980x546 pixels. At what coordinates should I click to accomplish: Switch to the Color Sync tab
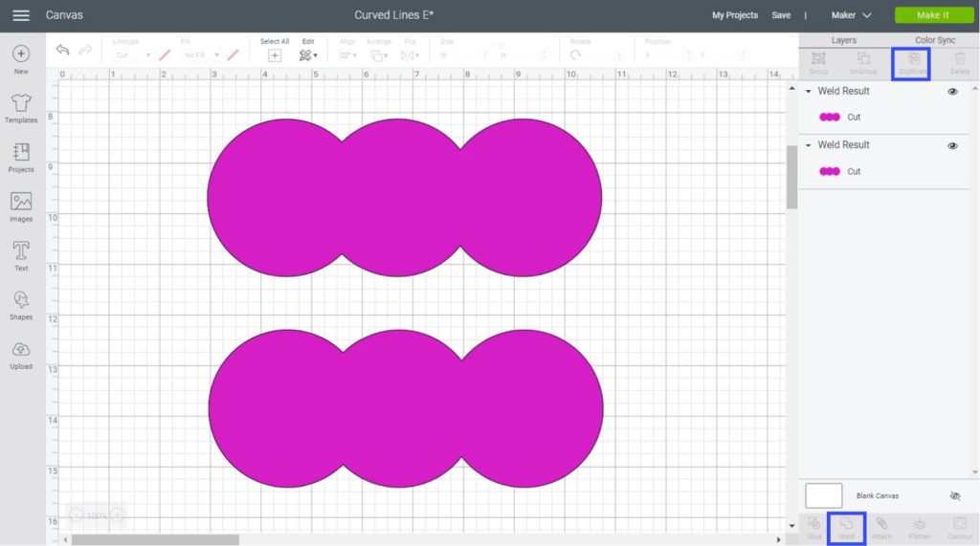(x=935, y=40)
